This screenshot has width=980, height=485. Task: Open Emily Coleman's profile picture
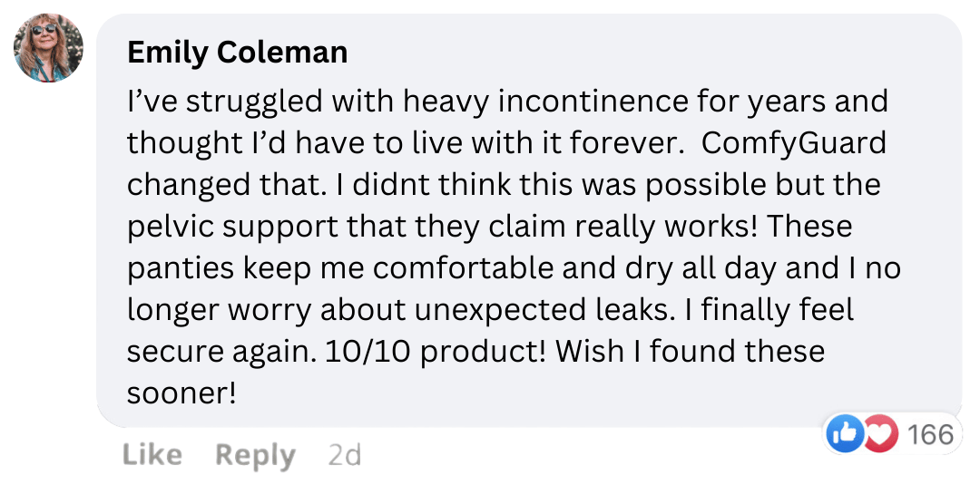pos(48,48)
